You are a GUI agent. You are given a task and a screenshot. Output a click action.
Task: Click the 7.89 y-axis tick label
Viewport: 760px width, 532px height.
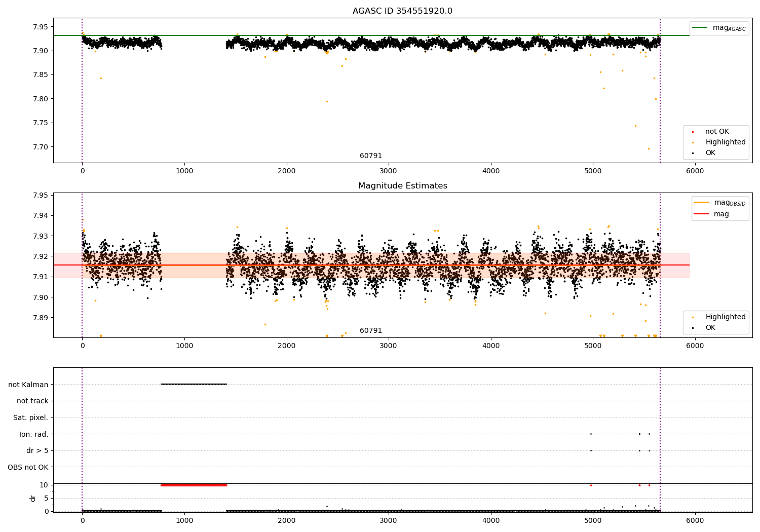40,318
